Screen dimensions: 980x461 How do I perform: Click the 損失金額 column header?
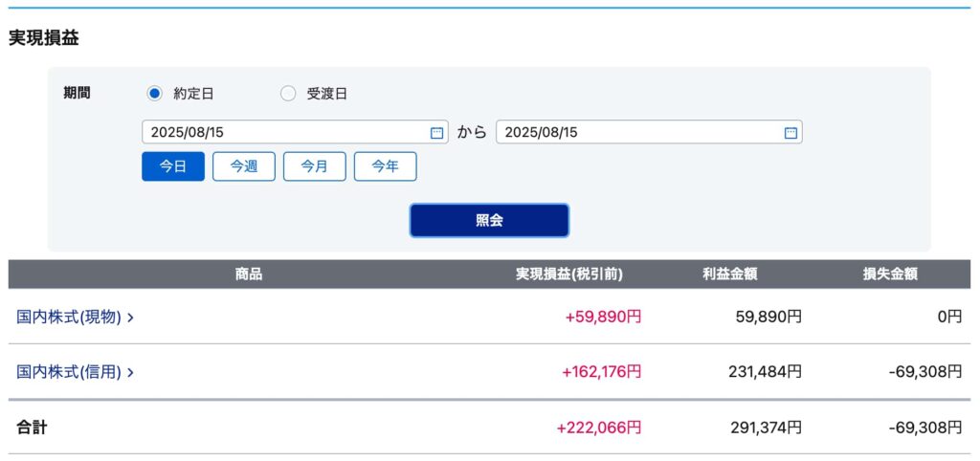[x=890, y=274]
